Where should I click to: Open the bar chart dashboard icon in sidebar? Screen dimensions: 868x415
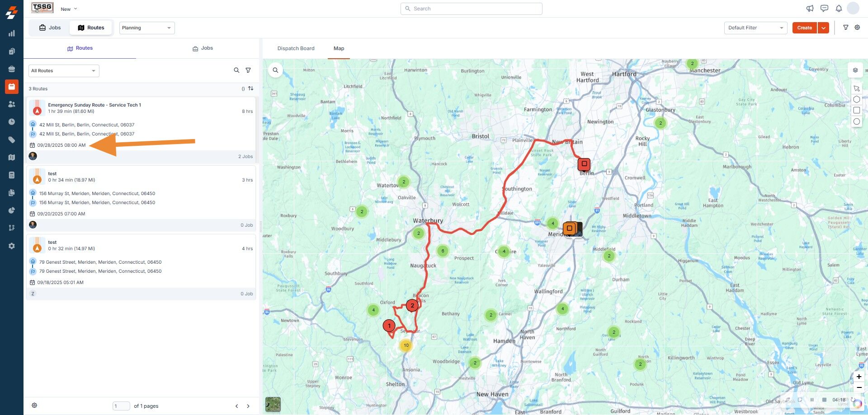tap(12, 33)
